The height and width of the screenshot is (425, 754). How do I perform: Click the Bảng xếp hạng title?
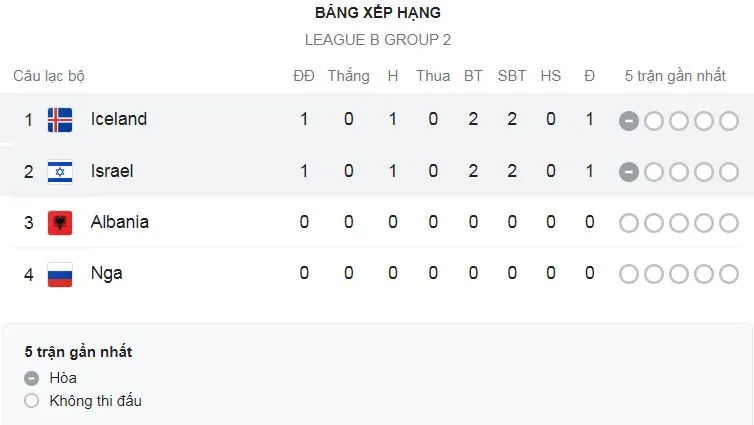coord(377,13)
